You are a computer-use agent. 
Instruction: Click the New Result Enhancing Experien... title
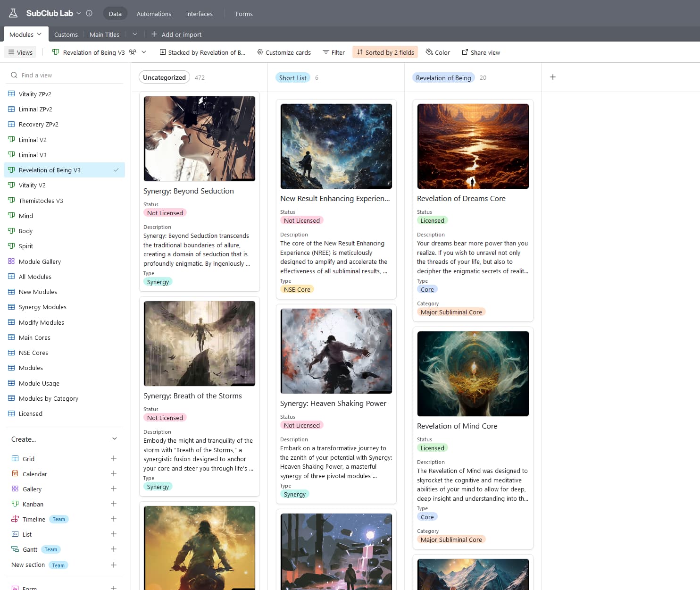pyautogui.click(x=335, y=198)
